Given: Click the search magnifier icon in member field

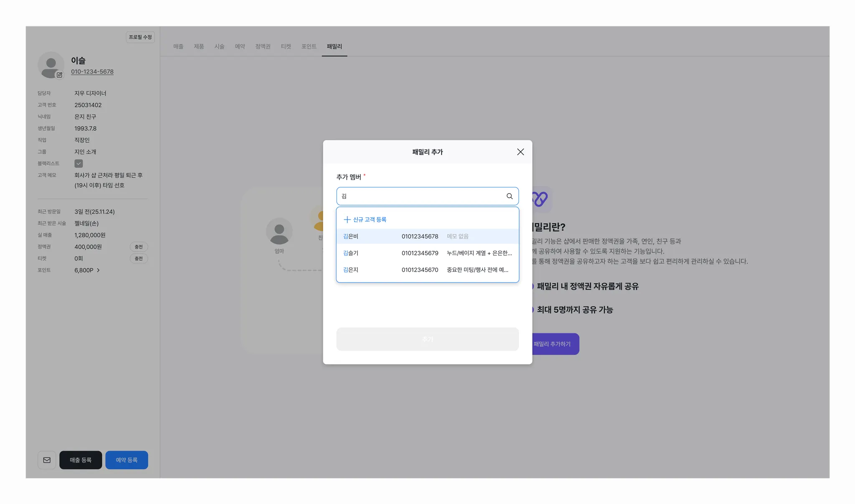Looking at the screenshot, I should tap(509, 196).
